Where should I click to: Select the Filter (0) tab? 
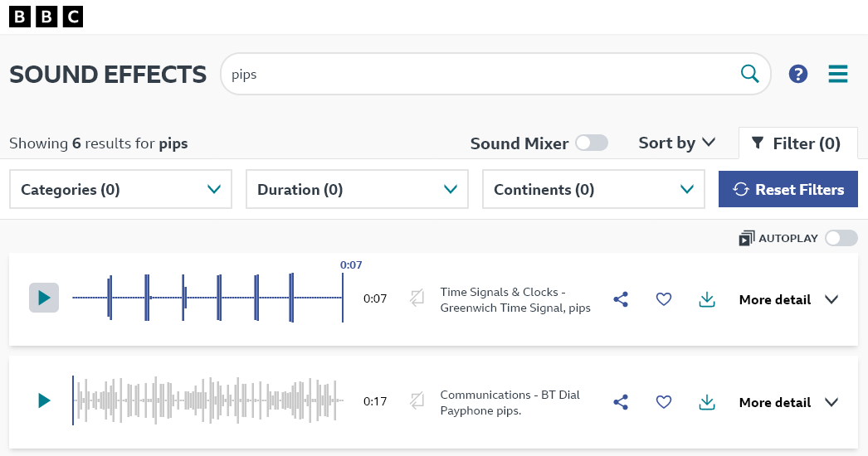797,143
